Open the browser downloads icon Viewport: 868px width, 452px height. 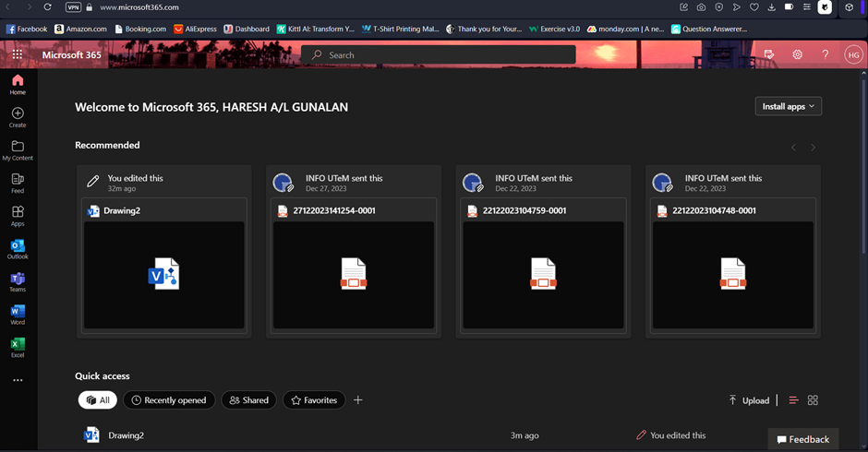pyautogui.click(x=771, y=7)
